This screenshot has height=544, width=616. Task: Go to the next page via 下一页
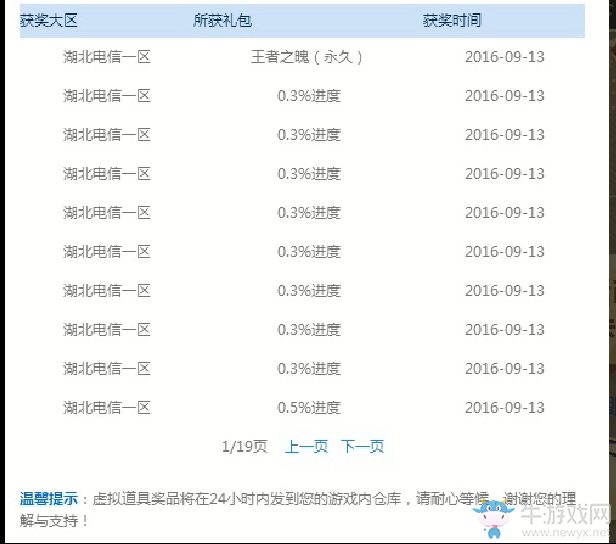point(362,447)
